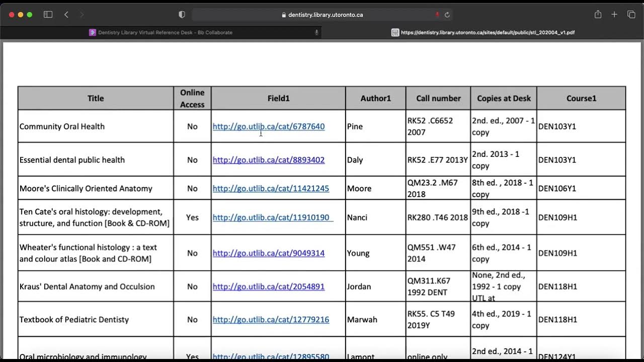This screenshot has width=644, height=362.
Task: Click course code DEN106Y1
Action: 557,189
